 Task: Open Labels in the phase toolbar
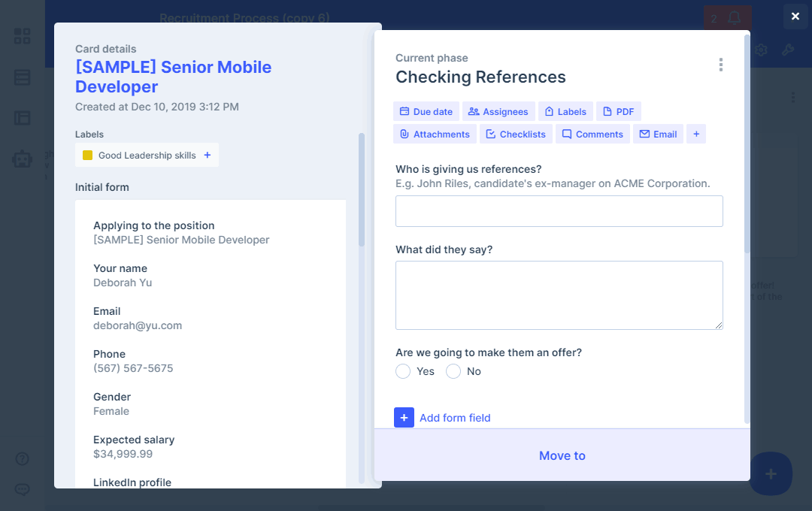tap(565, 112)
